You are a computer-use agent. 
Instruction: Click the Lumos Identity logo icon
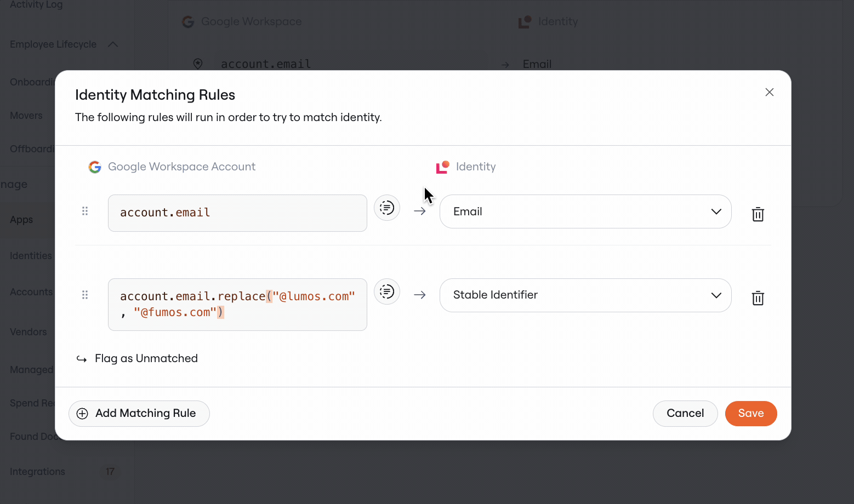tap(443, 167)
